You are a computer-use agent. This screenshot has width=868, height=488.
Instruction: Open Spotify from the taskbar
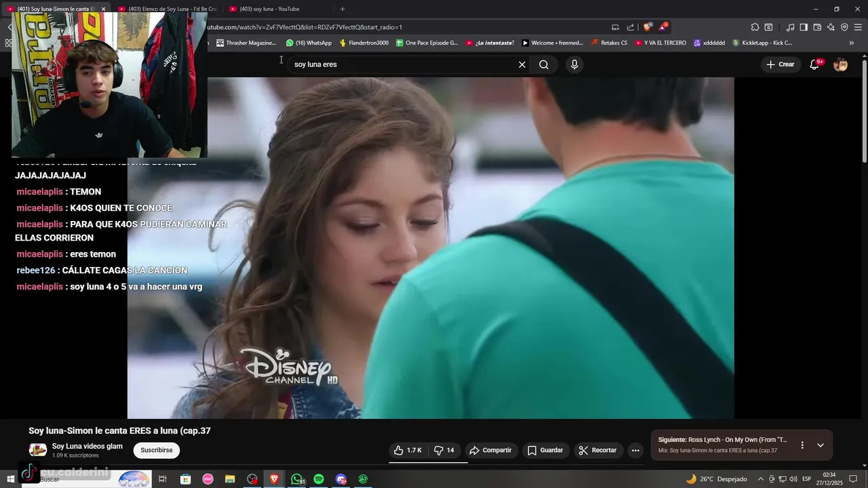coord(319,479)
